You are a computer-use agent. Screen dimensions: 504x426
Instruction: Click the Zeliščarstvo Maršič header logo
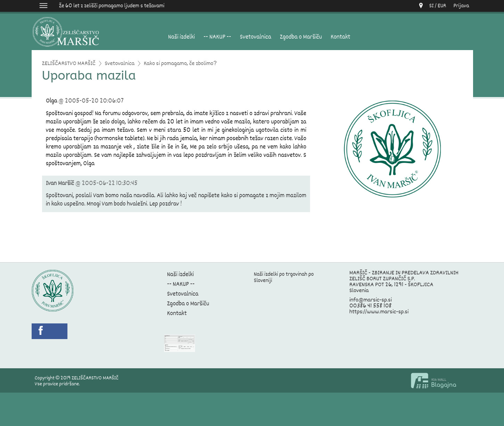(x=66, y=32)
